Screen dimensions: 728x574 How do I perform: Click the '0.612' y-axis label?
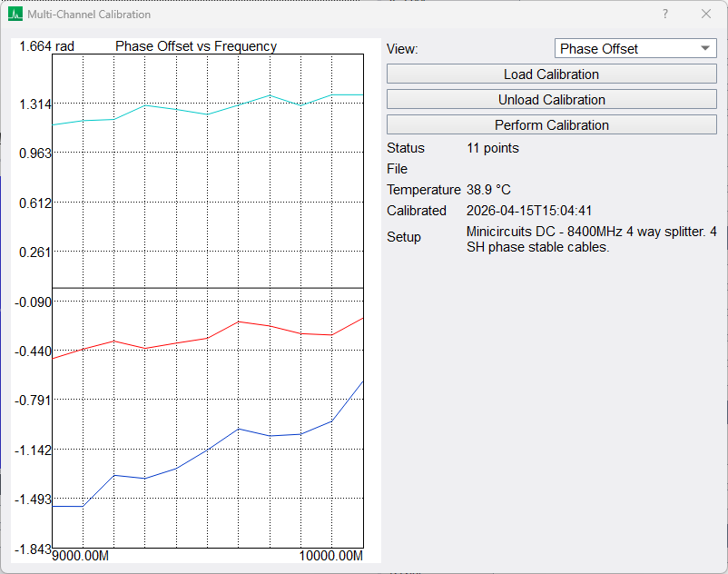34,203
